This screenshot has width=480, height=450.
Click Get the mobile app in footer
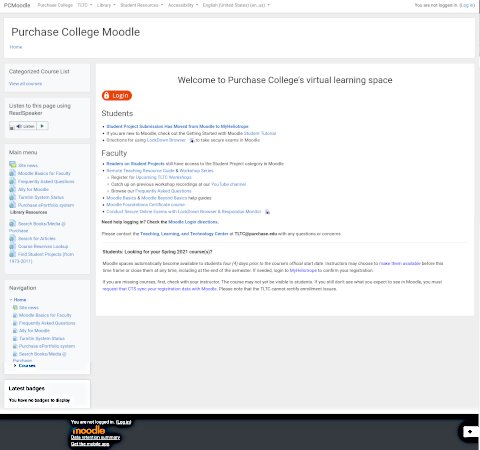(90, 444)
